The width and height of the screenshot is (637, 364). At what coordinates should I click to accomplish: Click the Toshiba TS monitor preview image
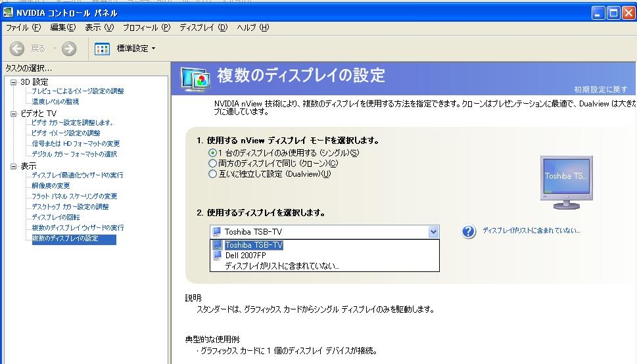566,183
